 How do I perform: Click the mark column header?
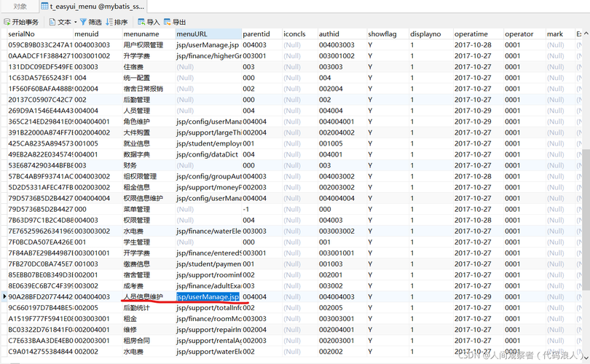click(x=560, y=33)
